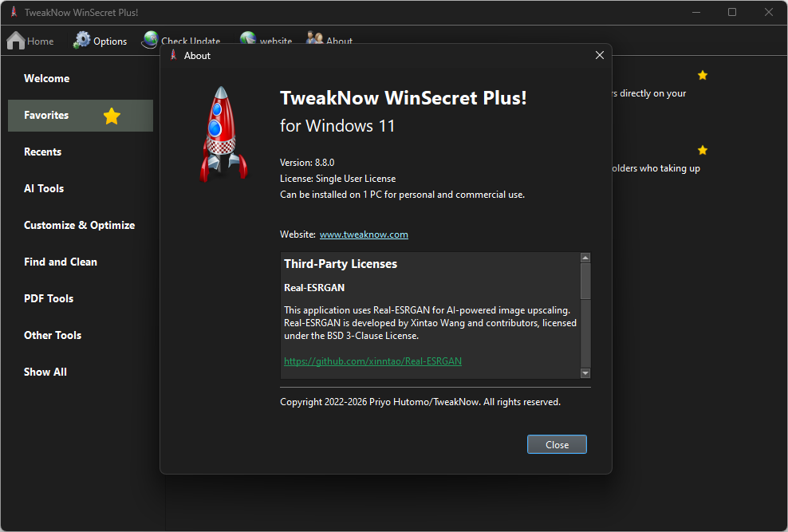Click the copyright 2022-2026 line
This screenshot has width=788, height=532.
coord(420,402)
